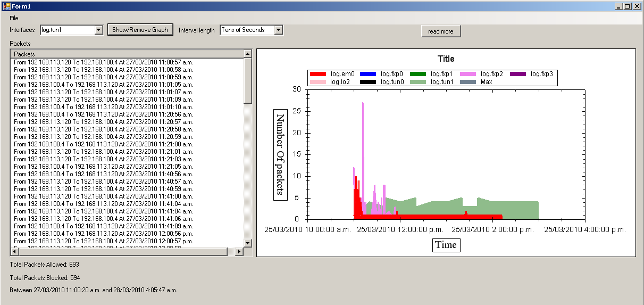The width and height of the screenshot is (644, 305).
Task: Click the packet list scroll left arrow
Action: pos(15,251)
